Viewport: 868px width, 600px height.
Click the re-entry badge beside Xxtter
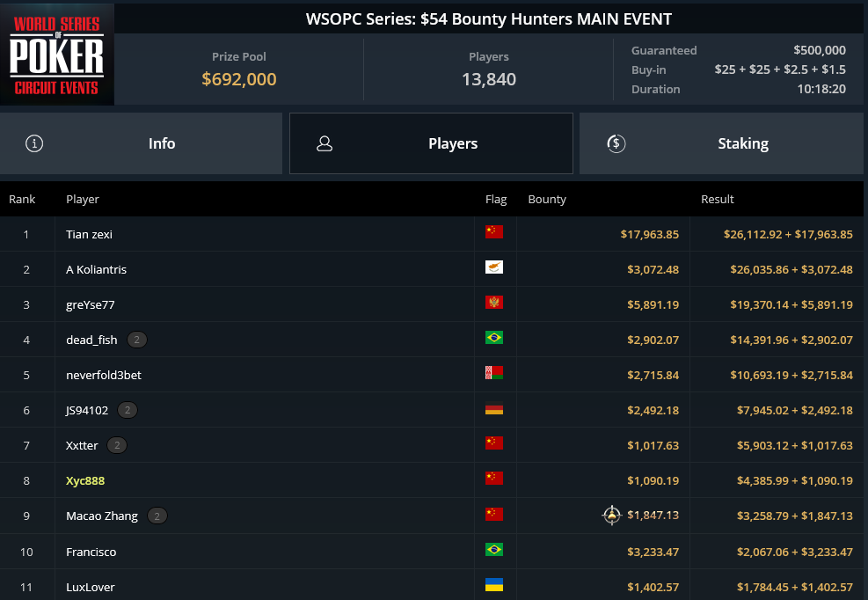click(117, 445)
